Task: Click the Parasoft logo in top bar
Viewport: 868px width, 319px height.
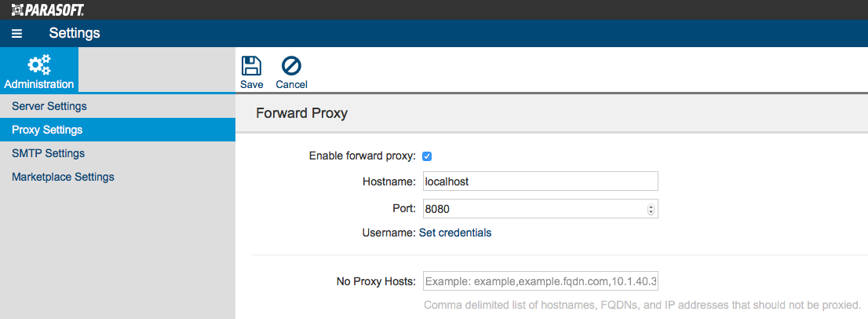Action: pyautogui.click(x=48, y=9)
